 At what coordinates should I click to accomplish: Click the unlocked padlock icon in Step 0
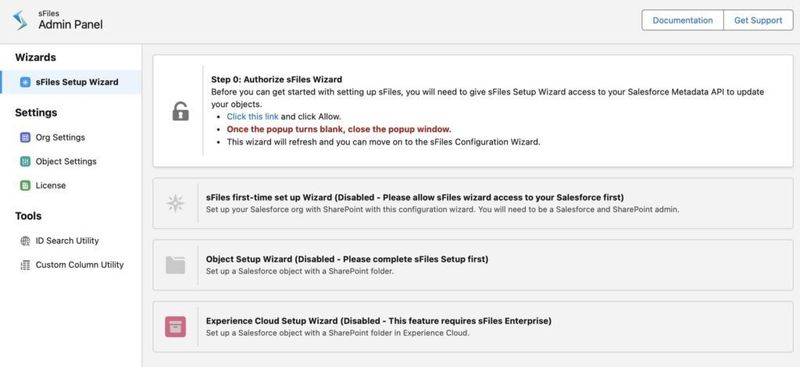coord(181,111)
